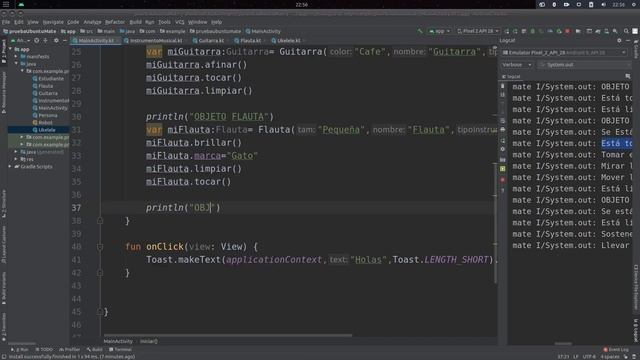Click the red Stop button in toolbar
Image resolution: width=640 pixels, height=360 pixels.
(x=567, y=31)
